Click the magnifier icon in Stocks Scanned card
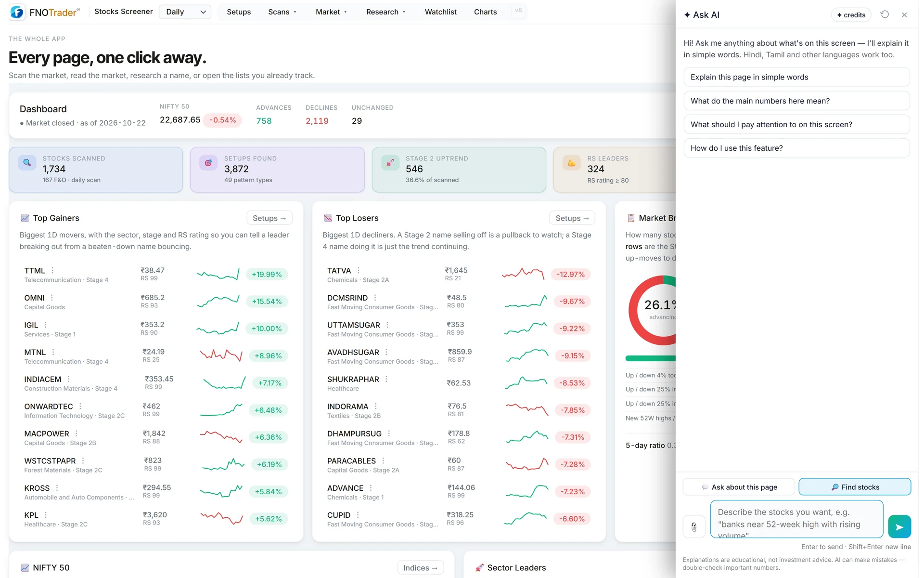Image resolution: width=924 pixels, height=578 pixels. [x=27, y=163]
